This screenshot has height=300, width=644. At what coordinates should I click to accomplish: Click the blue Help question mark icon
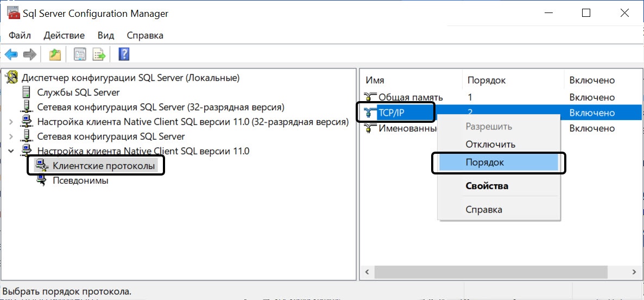pos(124,54)
